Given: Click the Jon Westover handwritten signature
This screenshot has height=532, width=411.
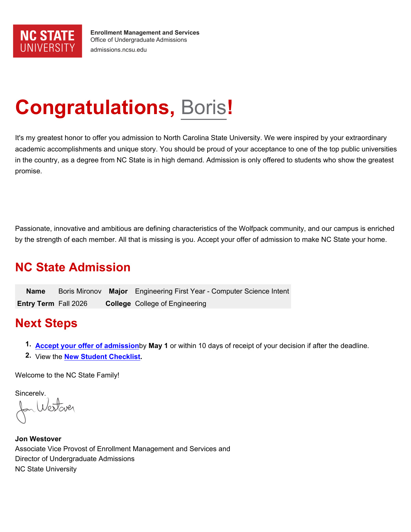Looking at the screenshot, I should tap(45, 410).
